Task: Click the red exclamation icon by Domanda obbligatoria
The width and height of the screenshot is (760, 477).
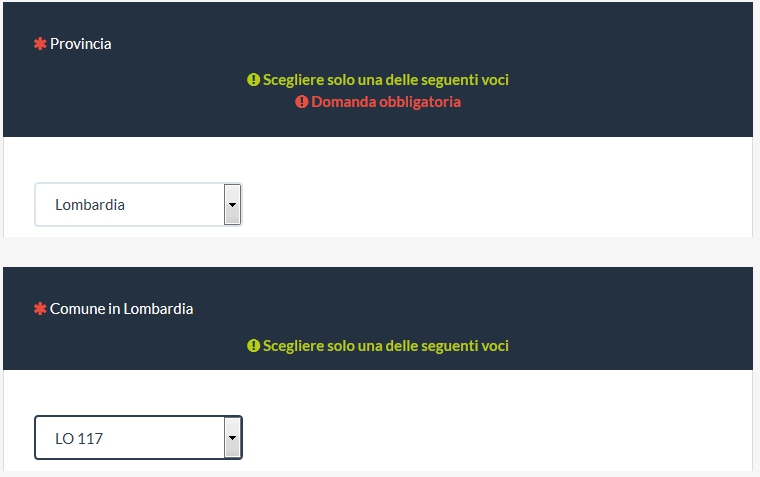Action: [302, 102]
